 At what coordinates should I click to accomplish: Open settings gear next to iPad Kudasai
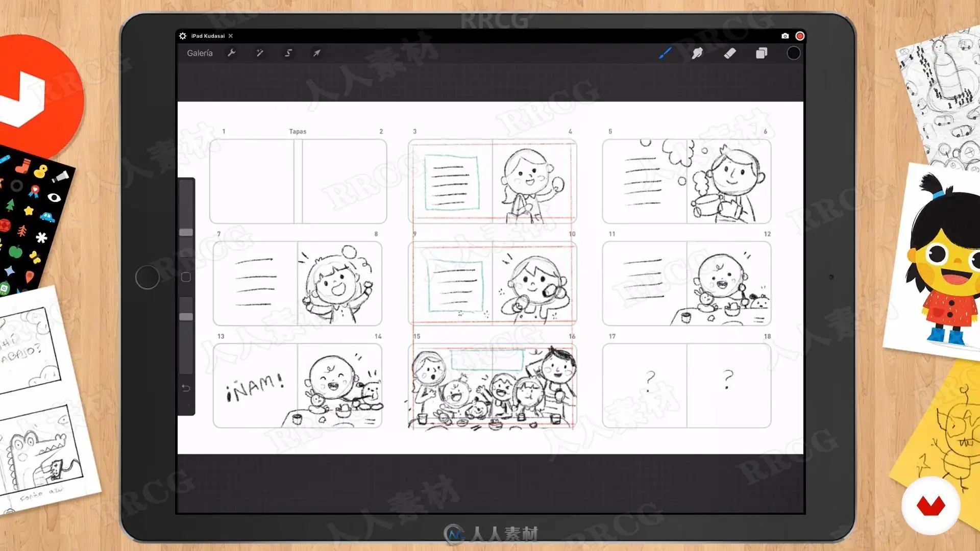point(183,36)
